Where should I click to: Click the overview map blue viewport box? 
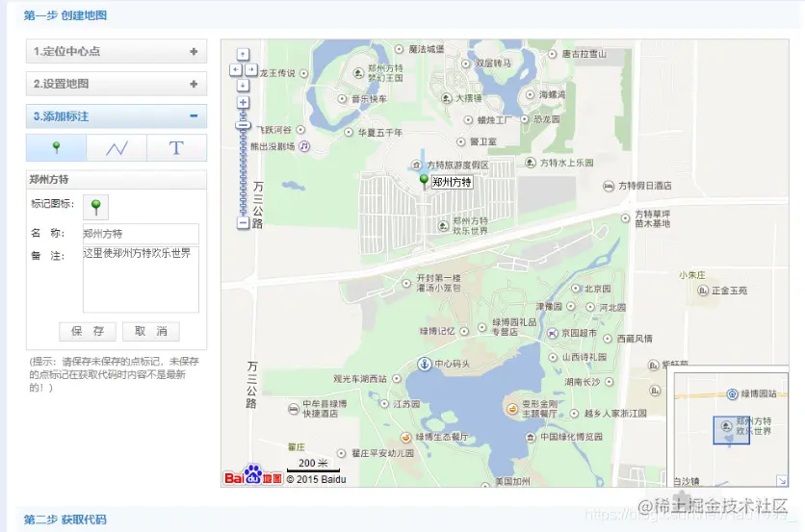(732, 430)
